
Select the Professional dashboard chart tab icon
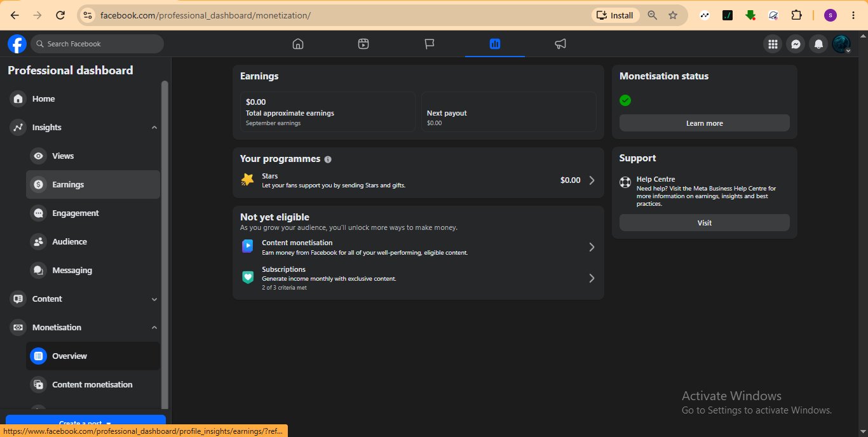click(495, 44)
